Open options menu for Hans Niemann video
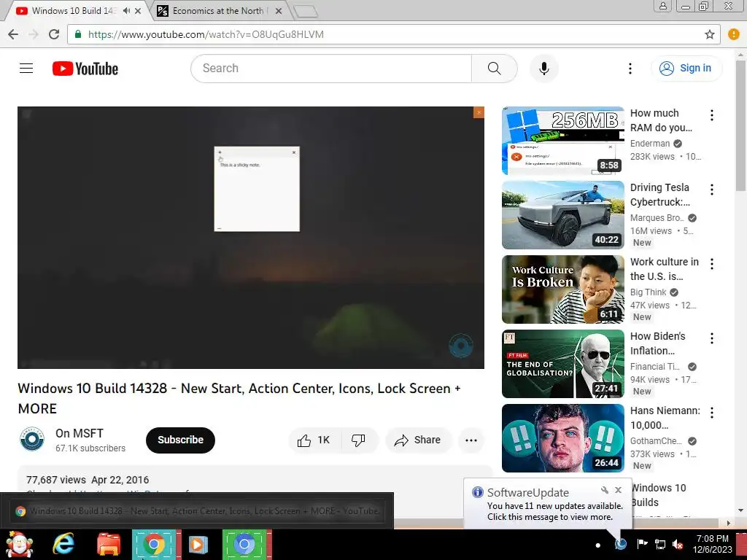 712,413
